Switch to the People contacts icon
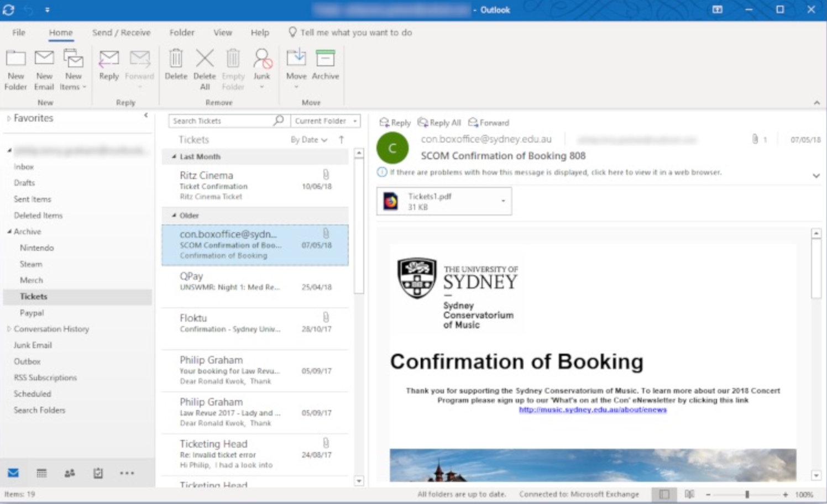The image size is (827, 504). click(x=70, y=473)
